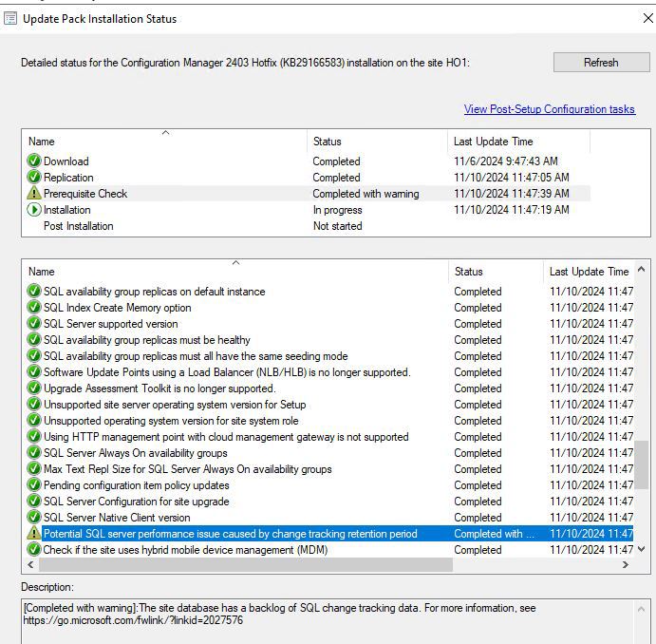Click the go.microsoft.com fwlink URL text
656x644 pixels.
click(x=133, y=619)
